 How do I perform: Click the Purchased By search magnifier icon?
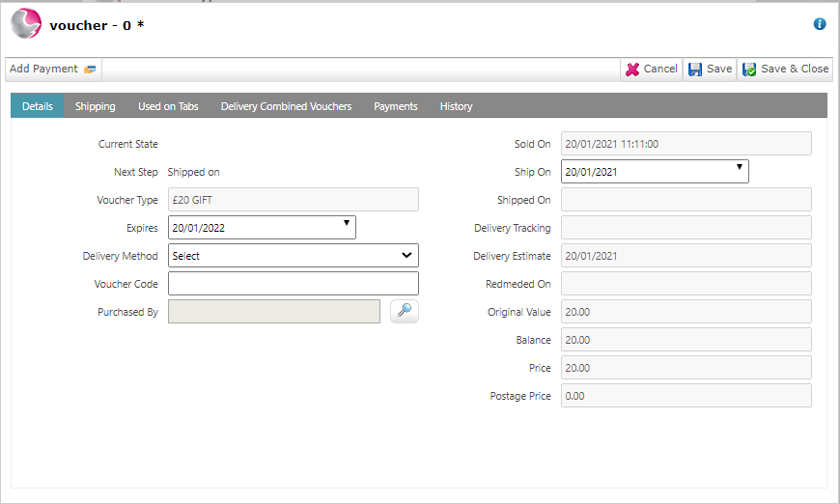pyautogui.click(x=405, y=311)
